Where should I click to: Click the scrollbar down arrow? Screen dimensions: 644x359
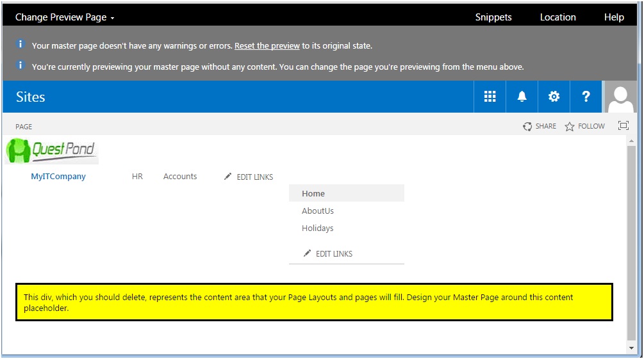pos(631,348)
